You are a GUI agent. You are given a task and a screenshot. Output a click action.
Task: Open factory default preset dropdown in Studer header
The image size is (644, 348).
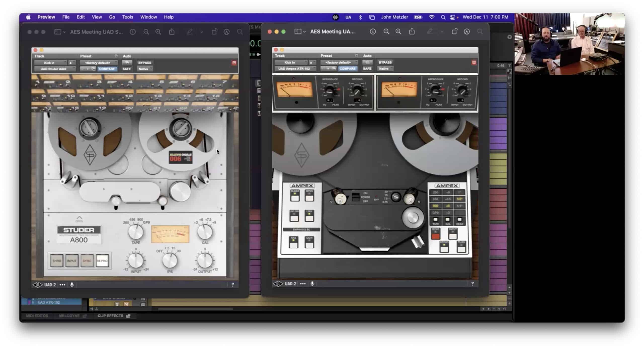tap(99, 63)
